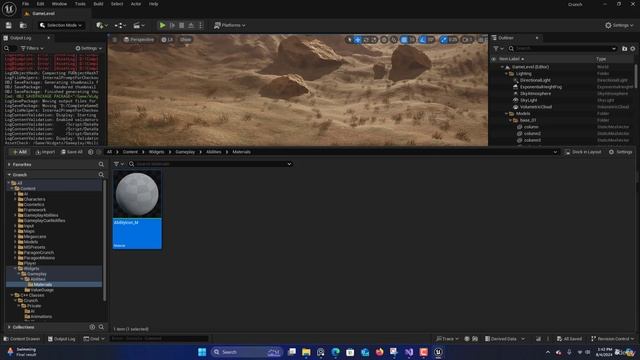
Task: Click the Browse content icon in the main toolbar
Action: [x=23, y=25]
